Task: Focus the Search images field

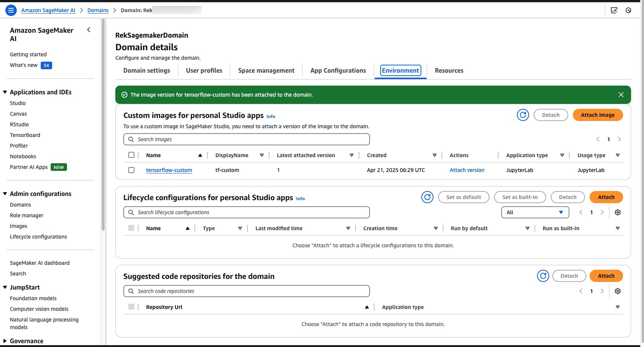Action: coord(247,139)
